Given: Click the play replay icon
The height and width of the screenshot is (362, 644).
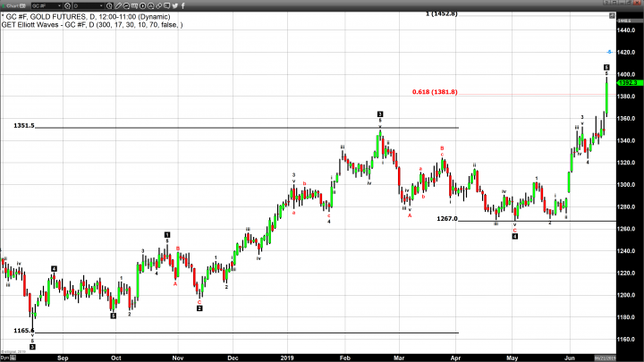Looking at the screenshot, I should 142,5.
